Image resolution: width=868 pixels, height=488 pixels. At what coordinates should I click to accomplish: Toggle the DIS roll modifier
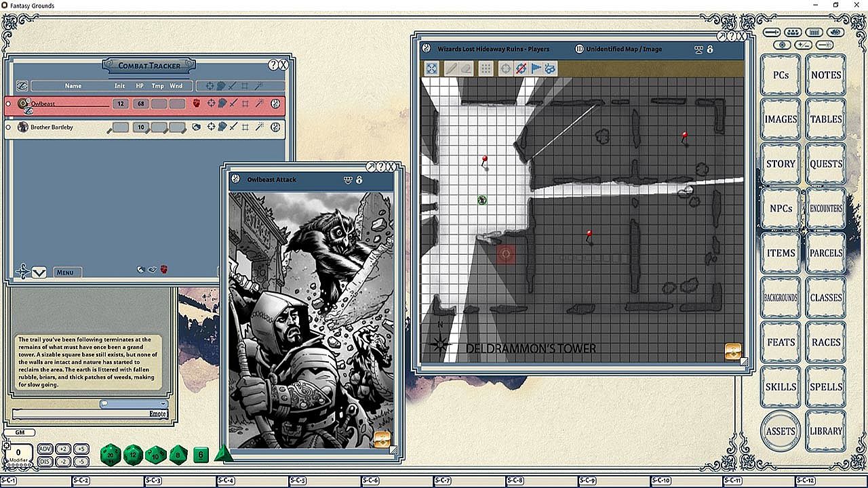pos(45,462)
